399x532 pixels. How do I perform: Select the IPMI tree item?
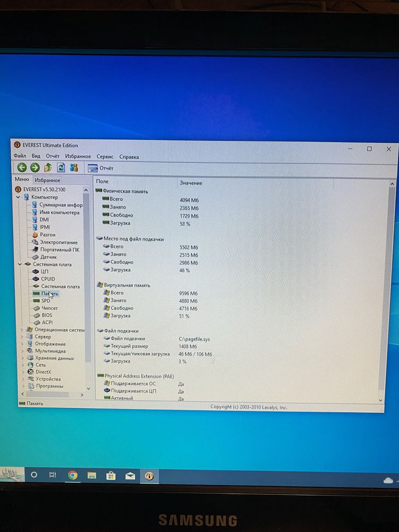[41, 227]
